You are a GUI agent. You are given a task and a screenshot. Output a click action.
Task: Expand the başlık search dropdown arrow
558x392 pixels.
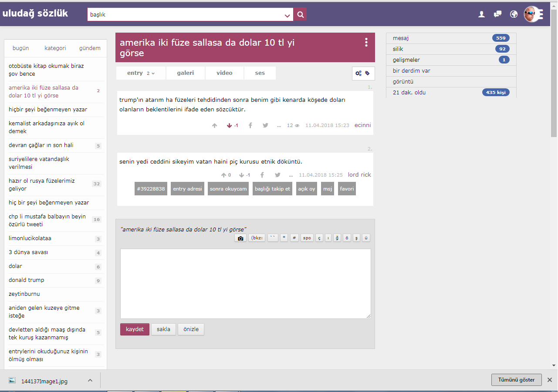coord(287,15)
